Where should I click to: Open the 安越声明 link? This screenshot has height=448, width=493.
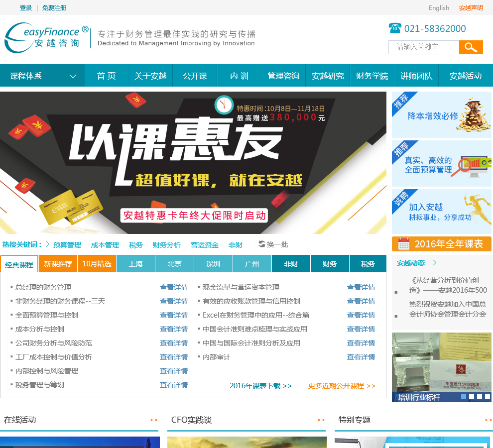(471, 7)
